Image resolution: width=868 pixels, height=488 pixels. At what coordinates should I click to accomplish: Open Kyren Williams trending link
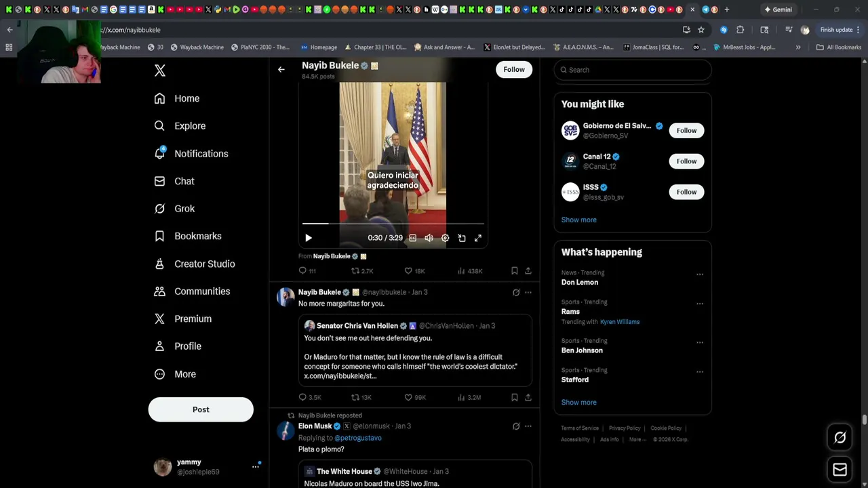(620, 322)
